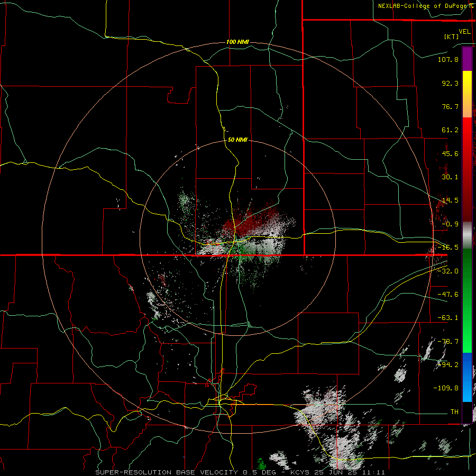
Task: Select the -0.9 velocity scale value
Action: point(450,224)
